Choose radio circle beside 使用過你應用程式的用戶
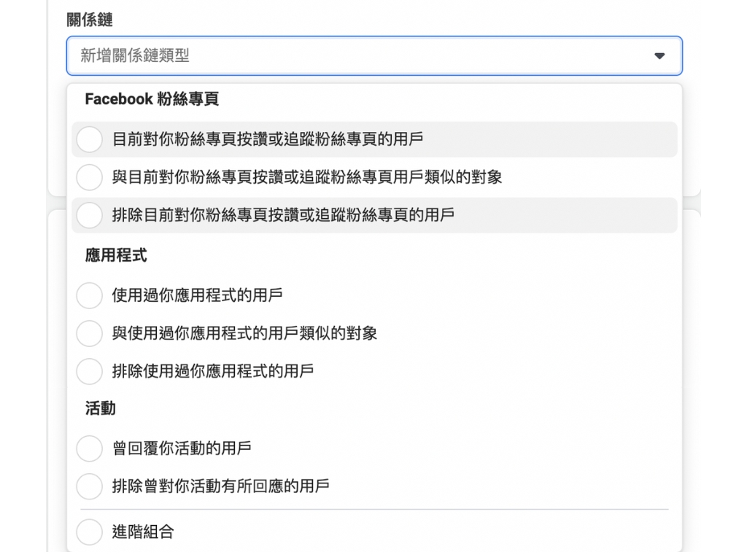Image resolution: width=747 pixels, height=560 pixels. pos(89,295)
